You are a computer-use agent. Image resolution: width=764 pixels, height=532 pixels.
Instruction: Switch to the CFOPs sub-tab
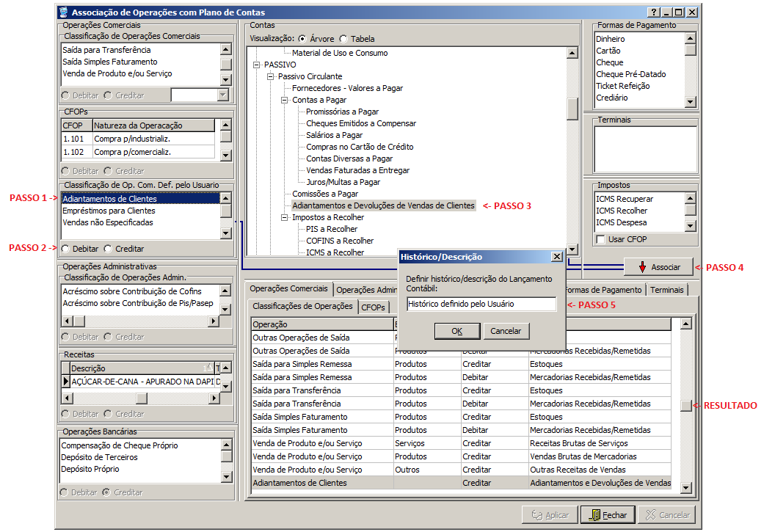pos(374,307)
